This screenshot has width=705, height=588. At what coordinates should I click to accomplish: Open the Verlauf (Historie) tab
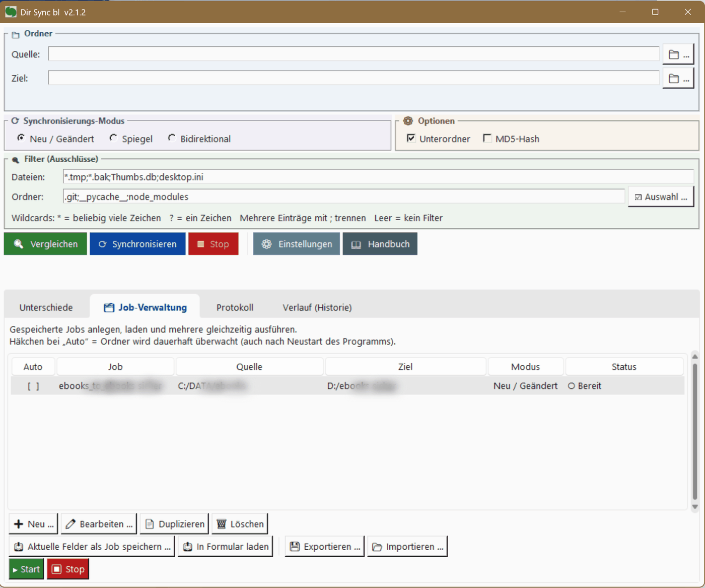(317, 307)
